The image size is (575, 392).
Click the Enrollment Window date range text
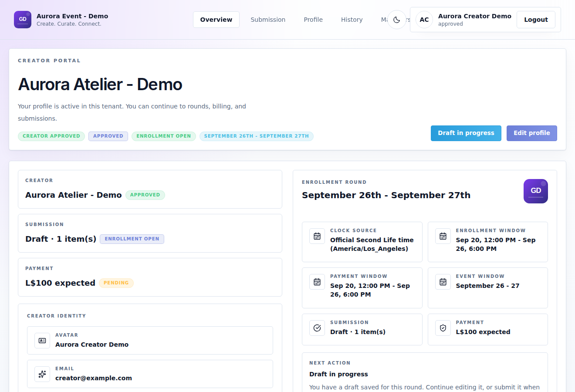point(496,244)
